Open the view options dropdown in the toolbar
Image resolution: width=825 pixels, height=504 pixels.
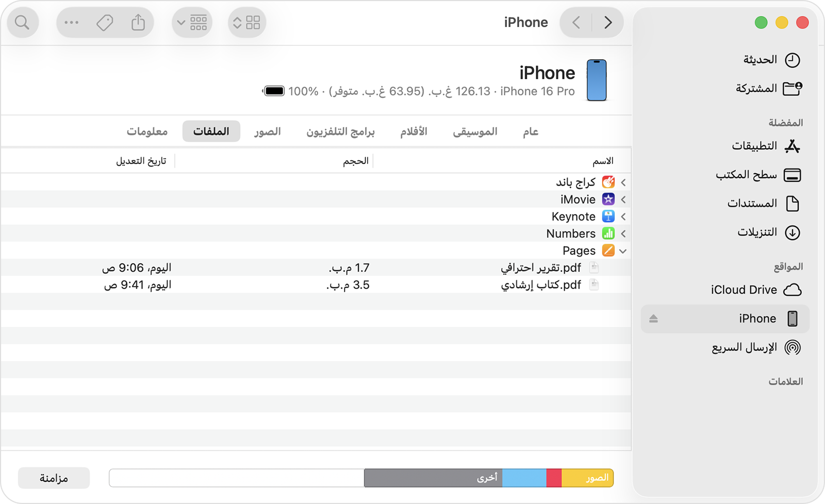click(192, 22)
